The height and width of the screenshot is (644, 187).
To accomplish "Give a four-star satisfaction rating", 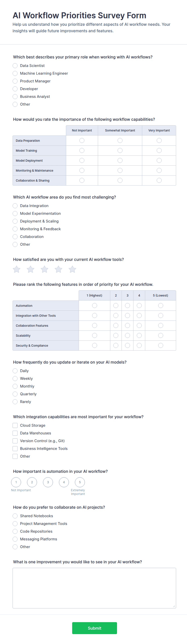I will click(59, 269).
